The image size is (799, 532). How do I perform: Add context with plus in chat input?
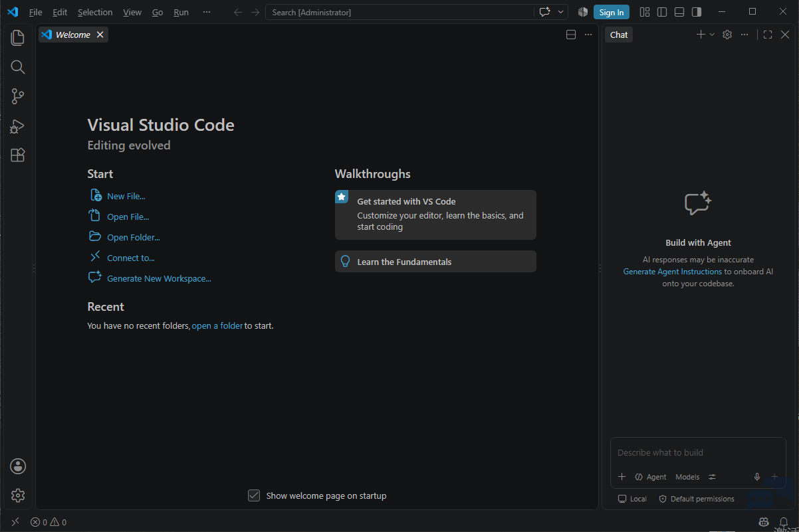[x=622, y=477]
